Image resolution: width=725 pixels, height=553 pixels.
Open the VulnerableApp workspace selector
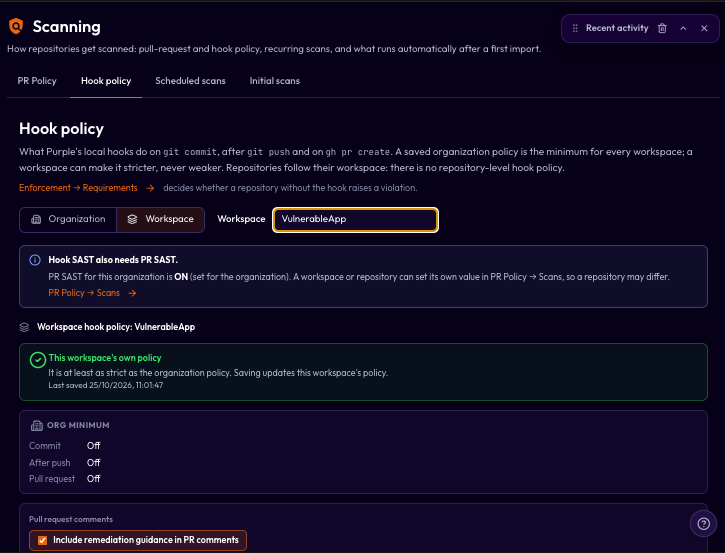tap(355, 220)
